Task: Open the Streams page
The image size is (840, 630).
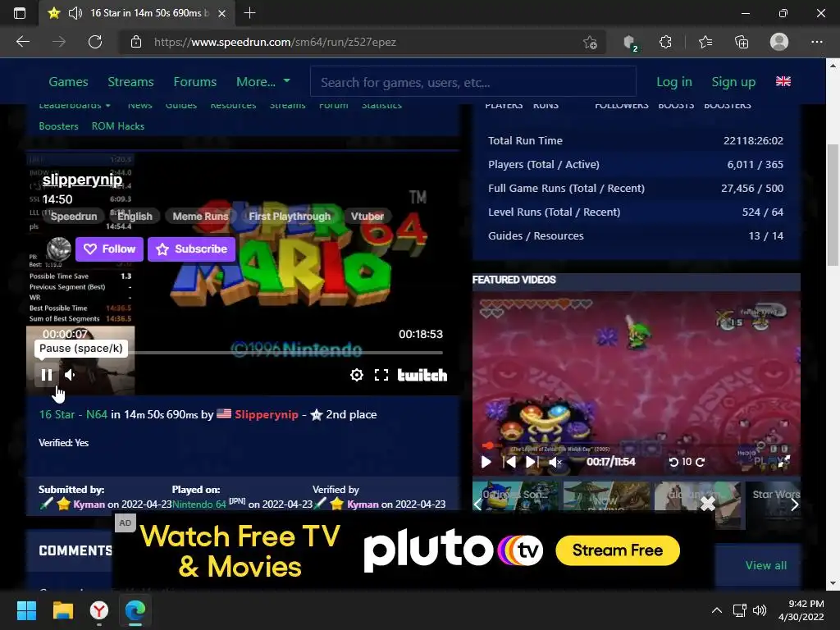Action: (130, 82)
